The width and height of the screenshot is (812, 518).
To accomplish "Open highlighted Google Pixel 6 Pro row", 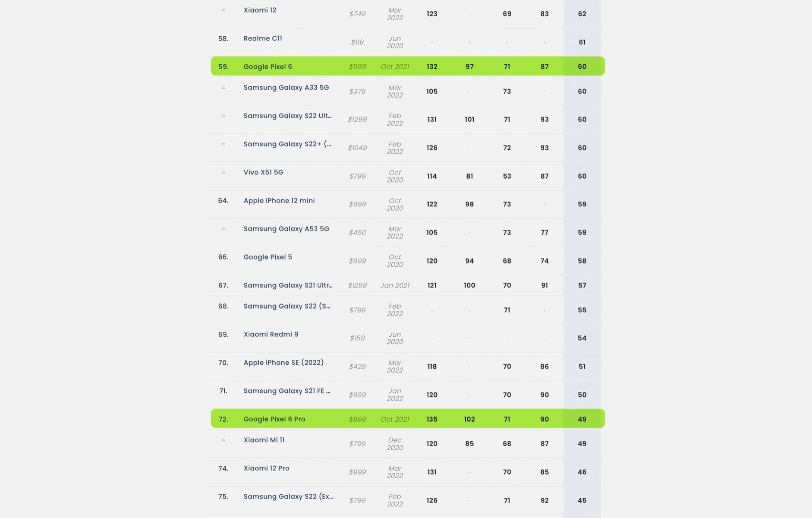I will (408, 418).
